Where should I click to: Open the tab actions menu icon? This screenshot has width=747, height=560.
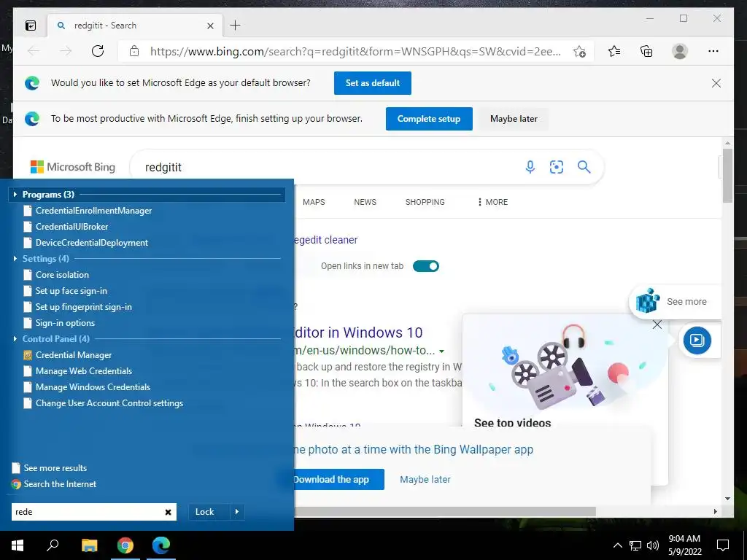click(31, 26)
